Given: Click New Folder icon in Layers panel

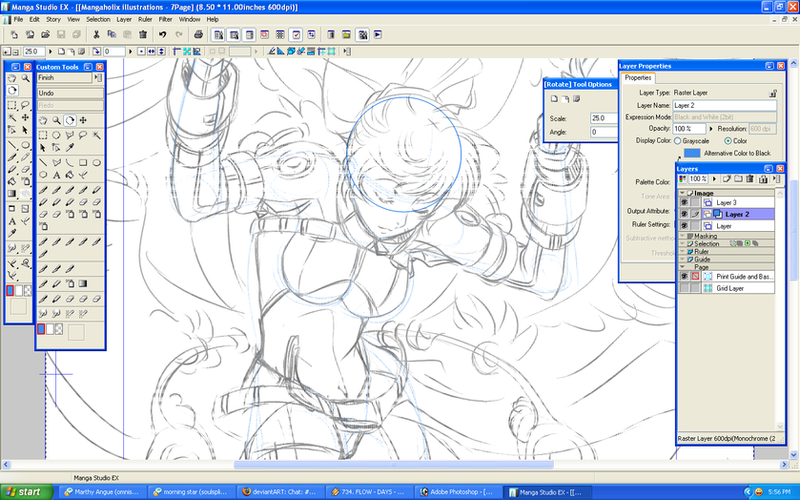Looking at the screenshot, I should (738, 179).
